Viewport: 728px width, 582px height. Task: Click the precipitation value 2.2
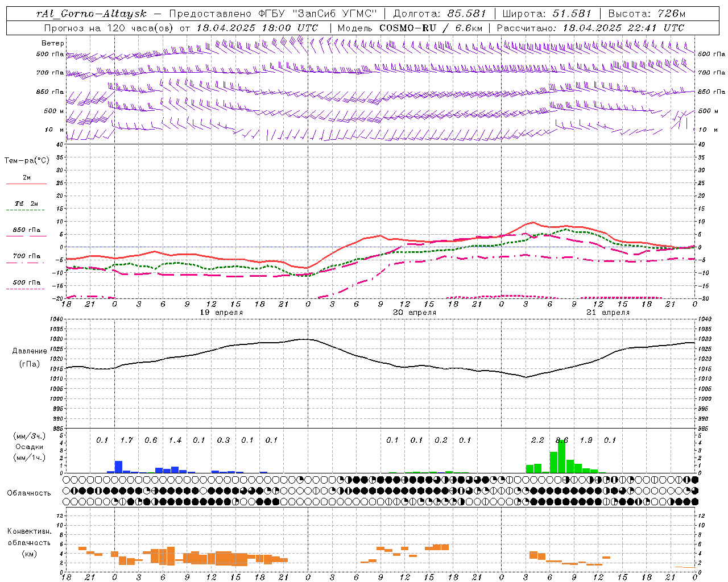(537, 440)
